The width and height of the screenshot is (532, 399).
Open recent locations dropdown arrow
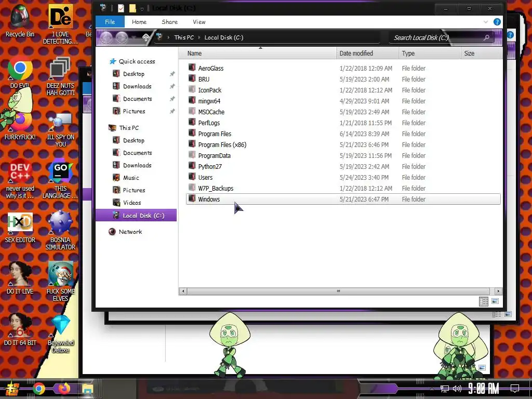tap(135, 37)
